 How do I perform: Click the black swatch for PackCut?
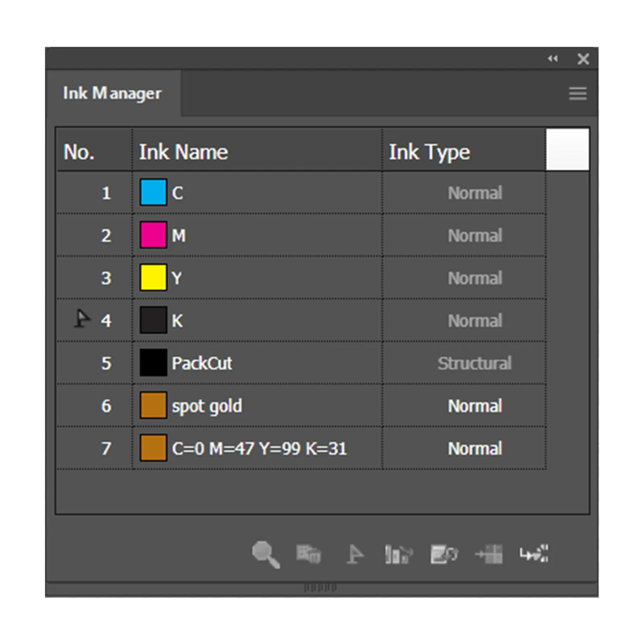[x=153, y=363]
